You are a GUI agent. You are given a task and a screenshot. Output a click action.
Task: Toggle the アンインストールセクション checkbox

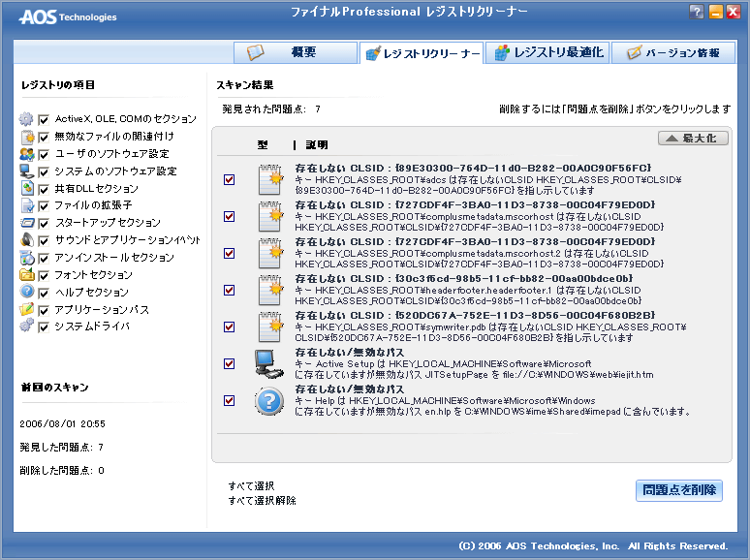pos(44,259)
